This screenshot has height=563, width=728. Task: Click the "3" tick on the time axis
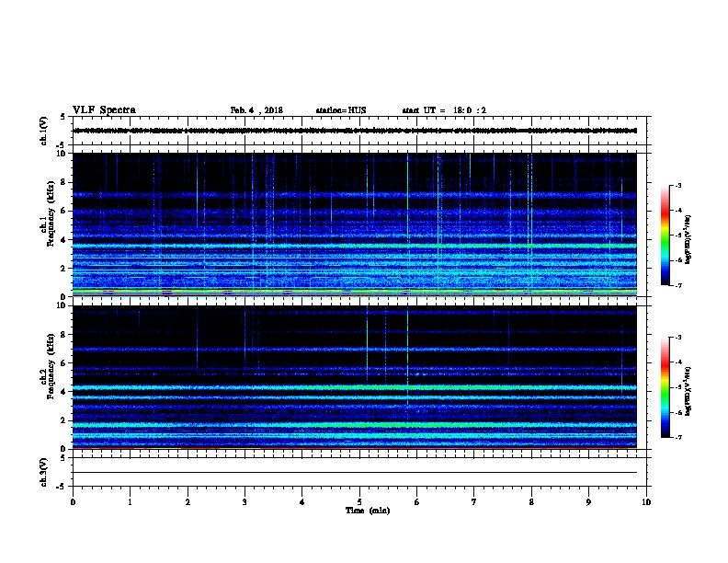pyautogui.click(x=245, y=502)
